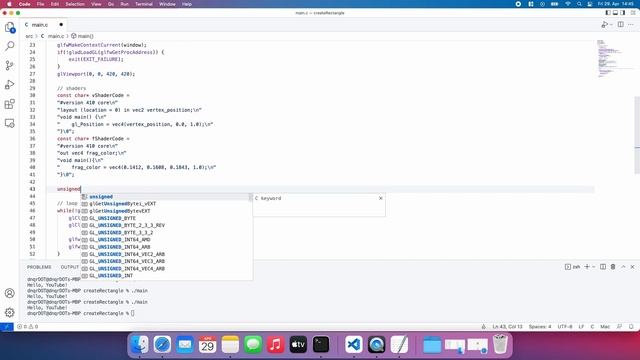Create a new terminal with plus icon
This screenshot has height=360, width=640.
587,267
